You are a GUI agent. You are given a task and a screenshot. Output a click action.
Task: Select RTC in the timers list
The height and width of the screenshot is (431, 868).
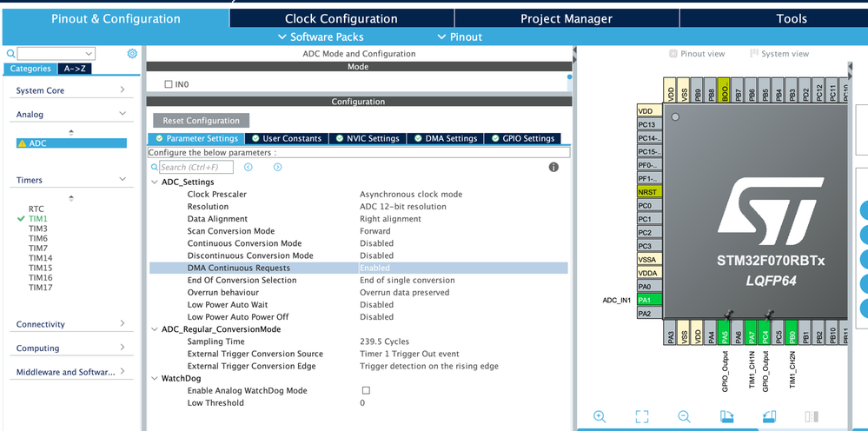click(36, 209)
